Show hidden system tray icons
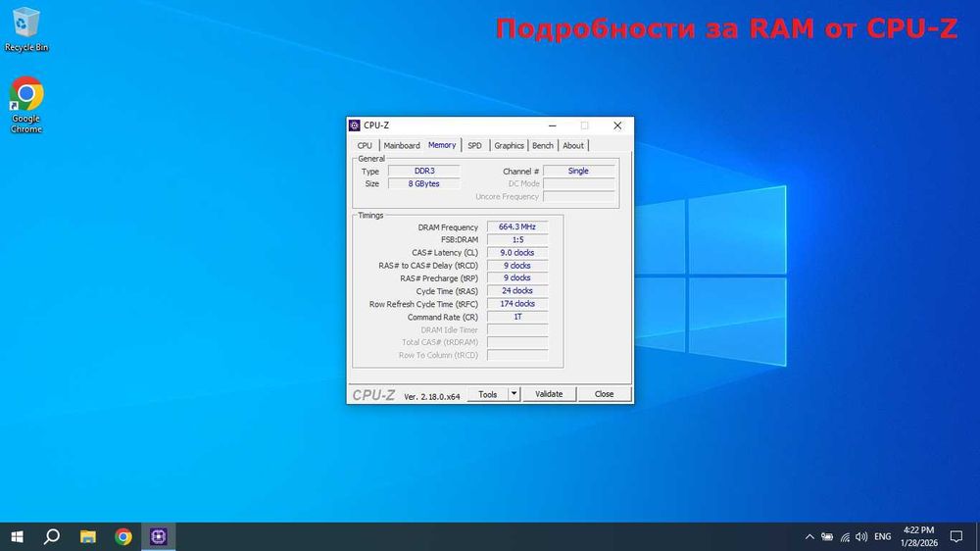The height and width of the screenshot is (551, 980). (x=809, y=536)
